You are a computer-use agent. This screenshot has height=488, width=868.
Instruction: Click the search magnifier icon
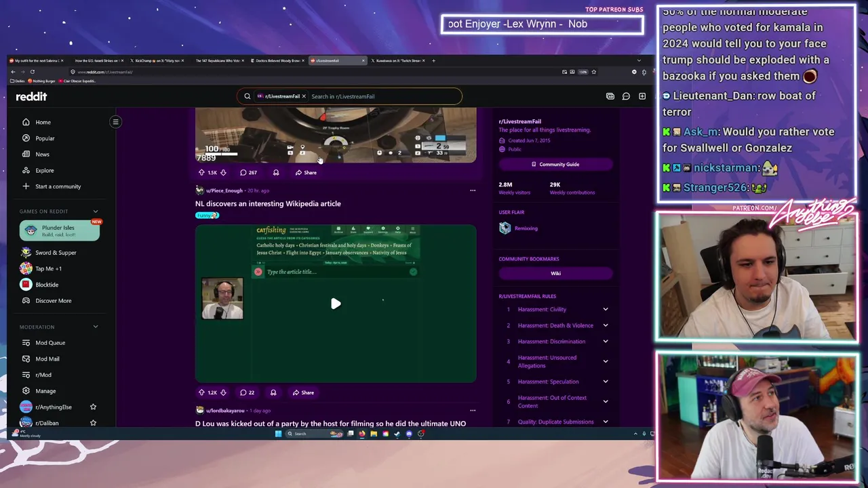(x=247, y=96)
